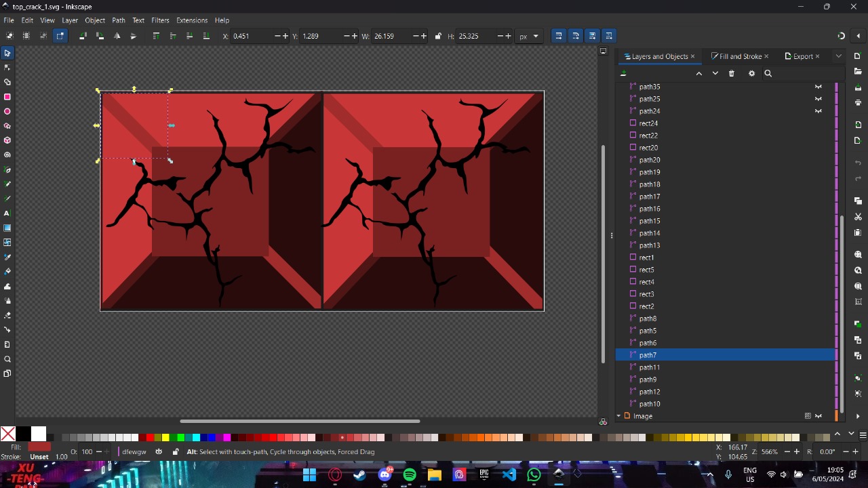
Task: Move object up with chevron arrow
Action: tap(699, 73)
